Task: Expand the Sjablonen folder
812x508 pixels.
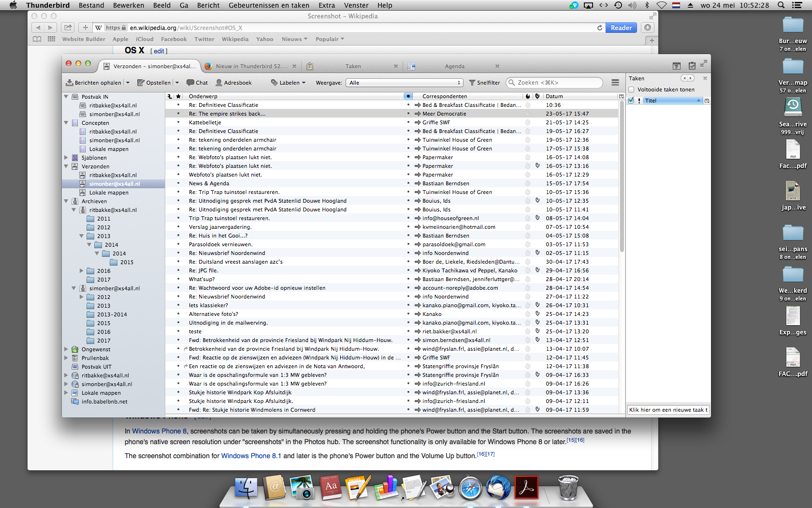Action: click(66, 158)
